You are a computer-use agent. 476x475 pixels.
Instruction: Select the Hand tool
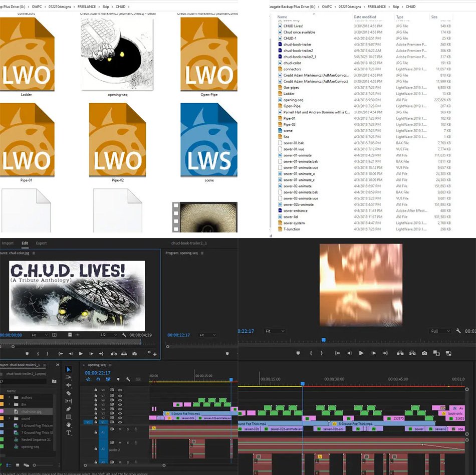tap(69, 424)
